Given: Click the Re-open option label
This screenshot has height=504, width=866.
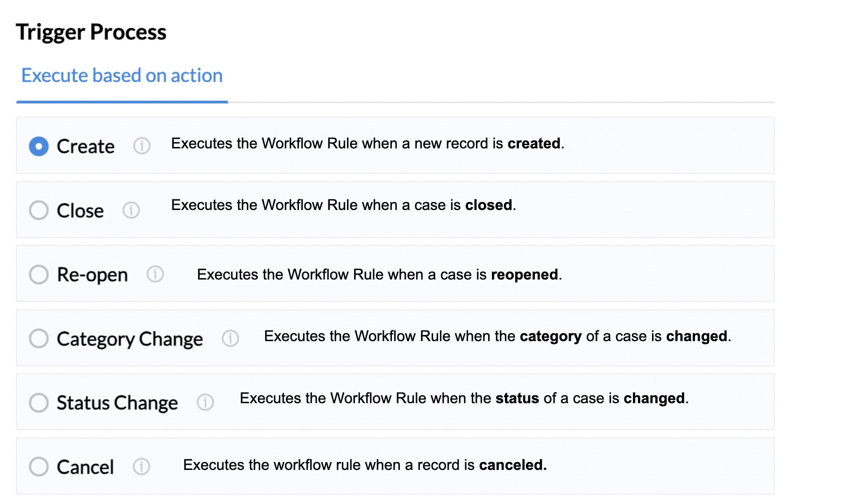Looking at the screenshot, I should 92,275.
